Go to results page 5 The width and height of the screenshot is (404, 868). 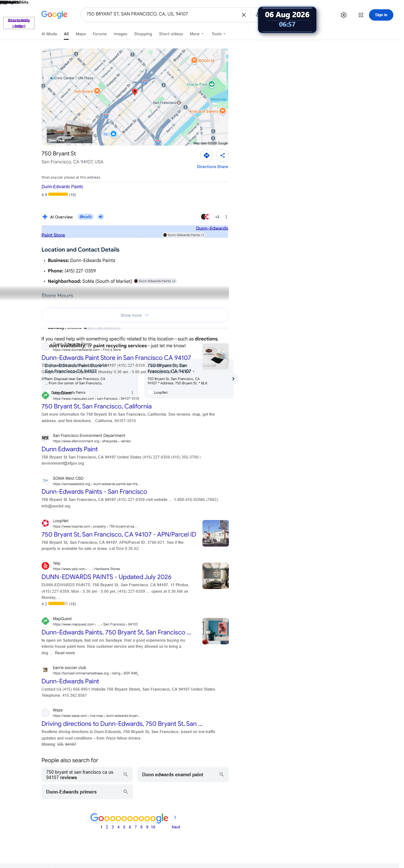coord(124,827)
